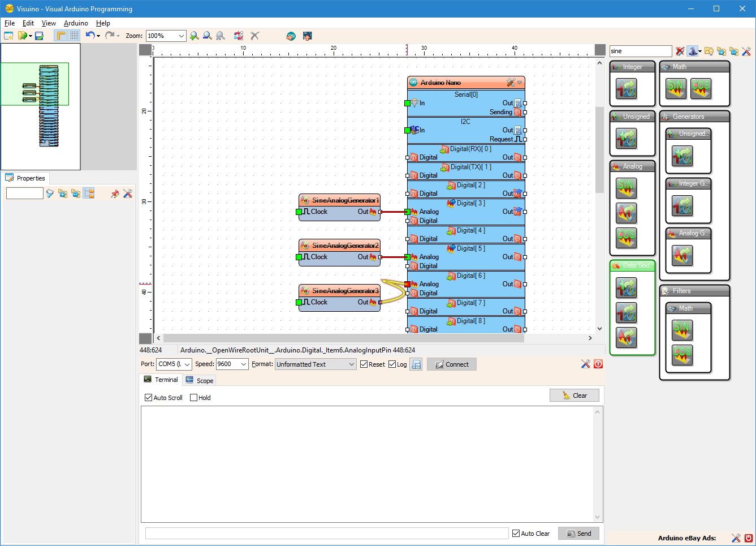The image size is (756, 546).
Task: Uncheck the Reset checkbox
Action: (364, 364)
